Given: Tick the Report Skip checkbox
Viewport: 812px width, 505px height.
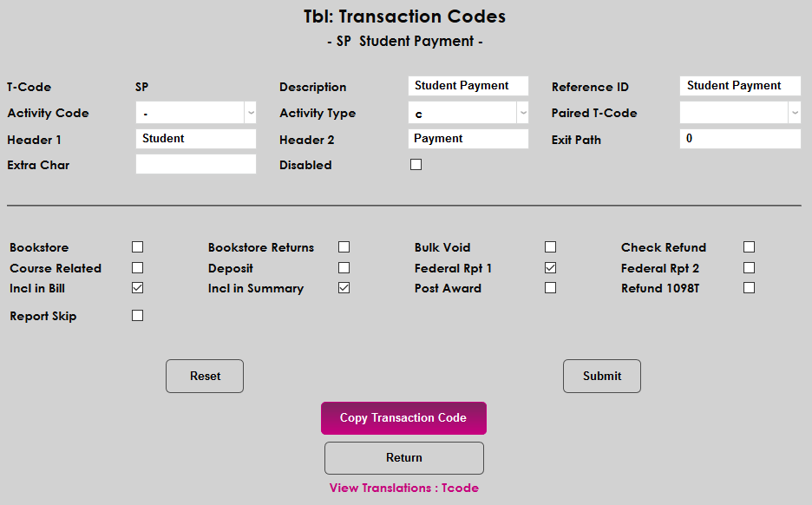Looking at the screenshot, I should coord(137,316).
